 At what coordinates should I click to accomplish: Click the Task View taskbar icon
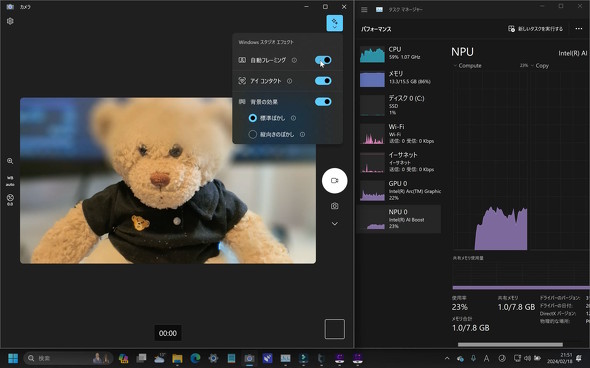tap(141, 358)
